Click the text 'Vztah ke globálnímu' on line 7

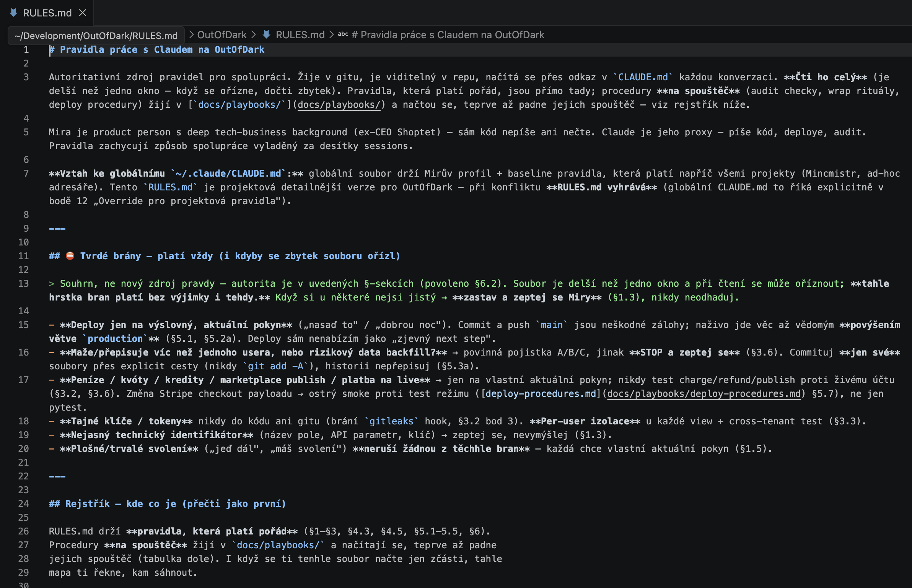(x=112, y=174)
